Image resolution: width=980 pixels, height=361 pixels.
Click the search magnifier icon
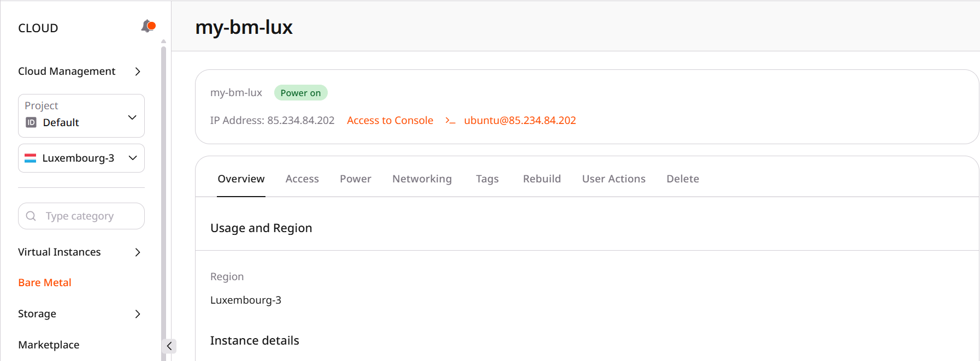(31, 216)
